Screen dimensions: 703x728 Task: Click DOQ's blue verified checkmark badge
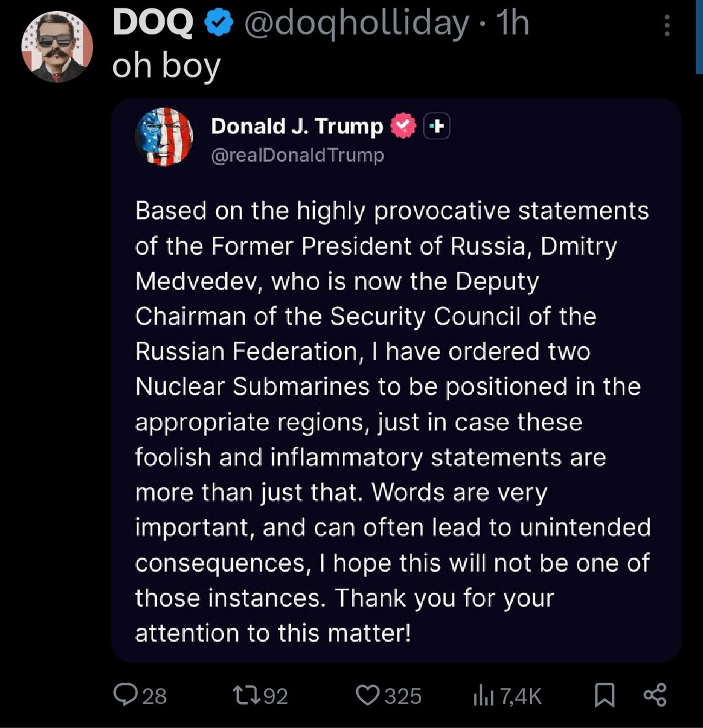pyautogui.click(x=218, y=23)
